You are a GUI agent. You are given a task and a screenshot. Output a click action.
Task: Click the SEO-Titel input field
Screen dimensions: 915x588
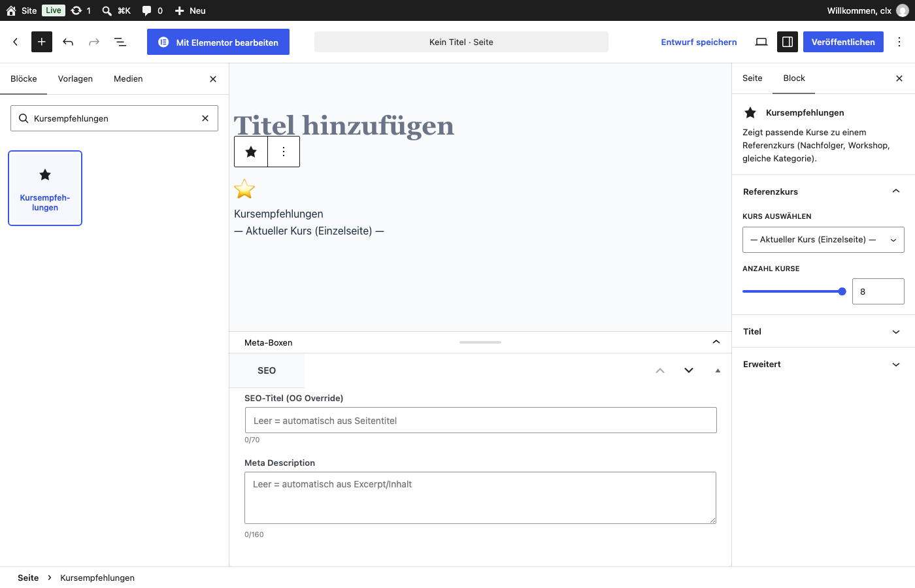pos(480,420)
